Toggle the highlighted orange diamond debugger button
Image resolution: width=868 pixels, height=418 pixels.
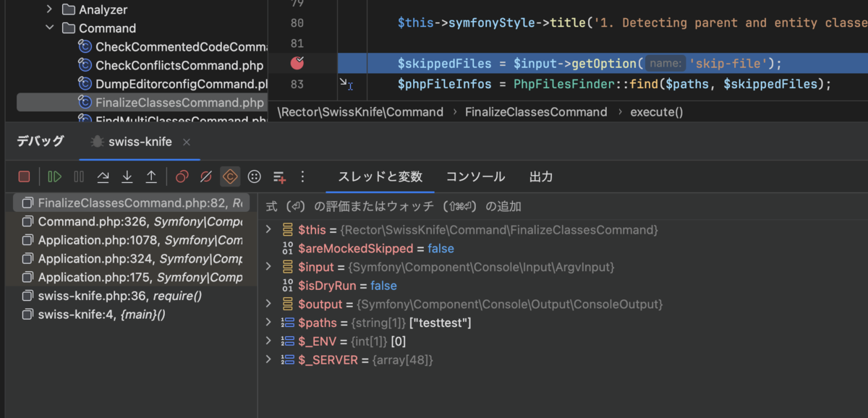tap(230, 176)
